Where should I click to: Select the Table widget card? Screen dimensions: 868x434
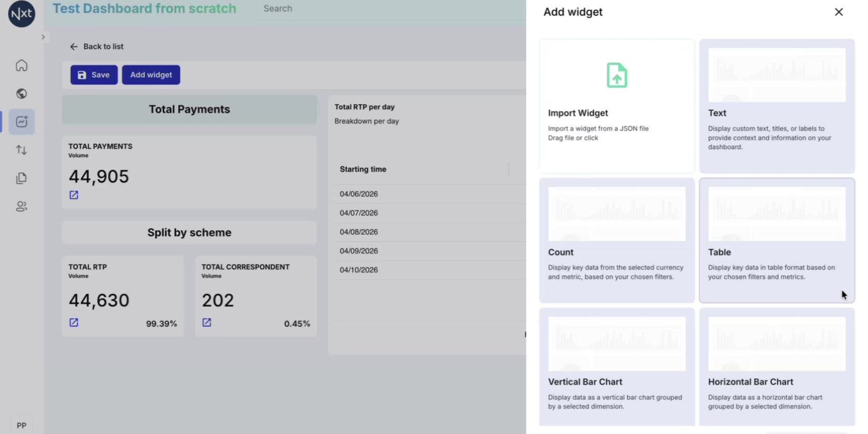[x=777, y=241]
